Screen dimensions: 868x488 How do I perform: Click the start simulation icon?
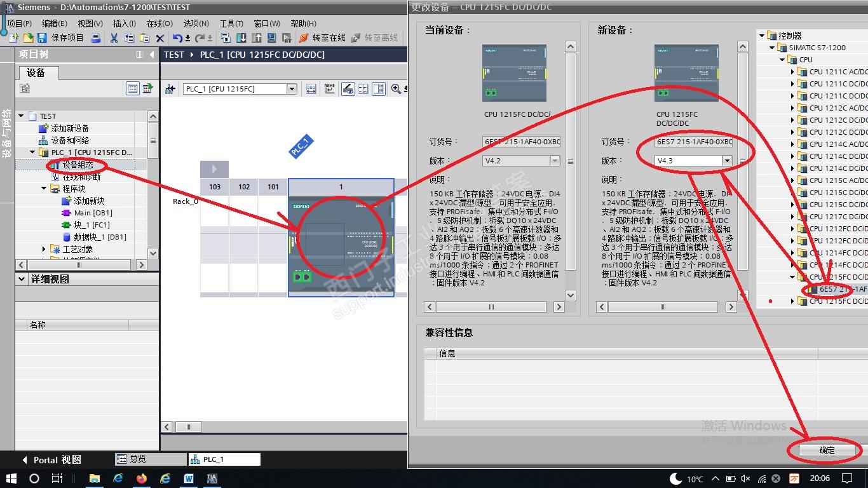pos(272,38)
